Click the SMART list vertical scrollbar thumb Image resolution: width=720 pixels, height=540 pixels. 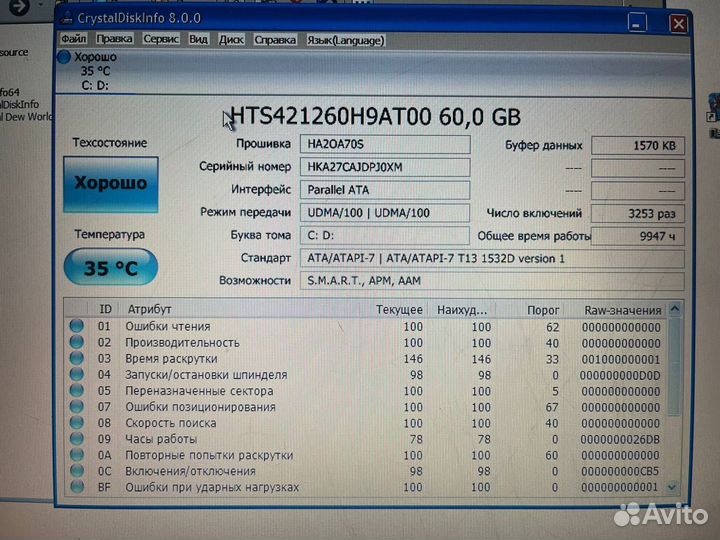[674, 366]
